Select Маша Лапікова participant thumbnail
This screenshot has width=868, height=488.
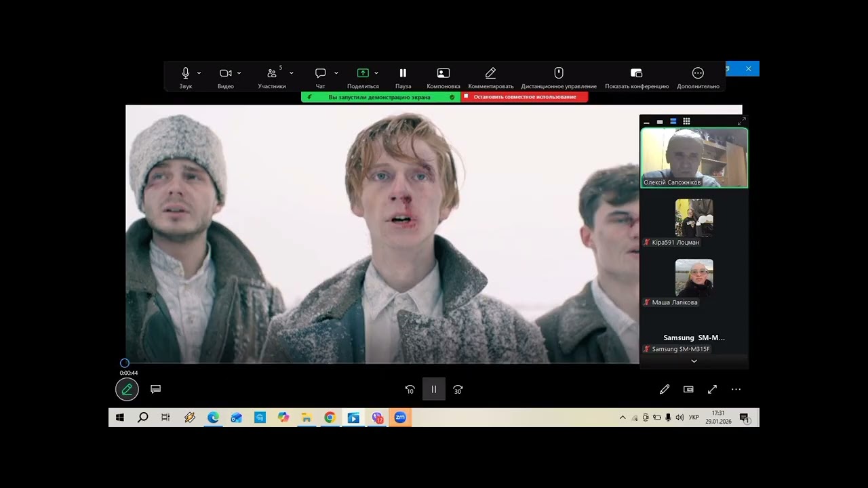tap(694, 278)
